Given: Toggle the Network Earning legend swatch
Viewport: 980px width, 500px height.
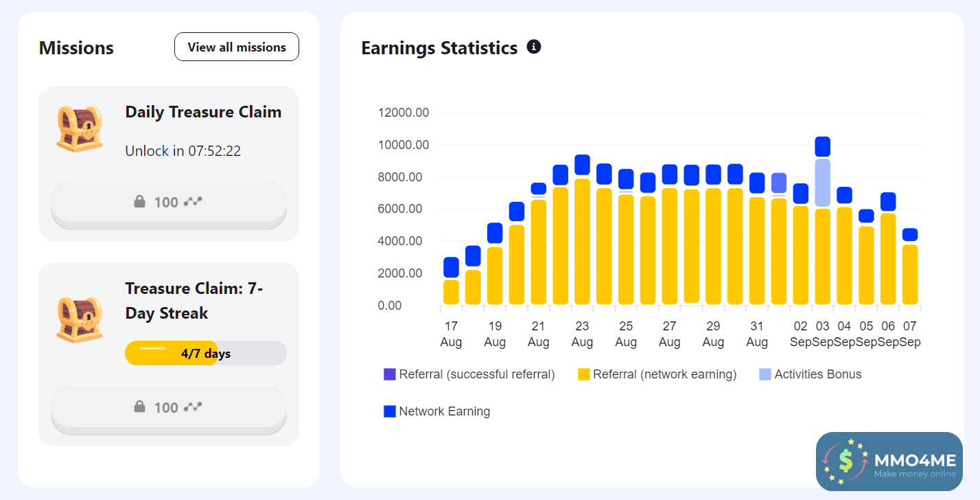Looking at the screenshot, I should tap(390, 411).
